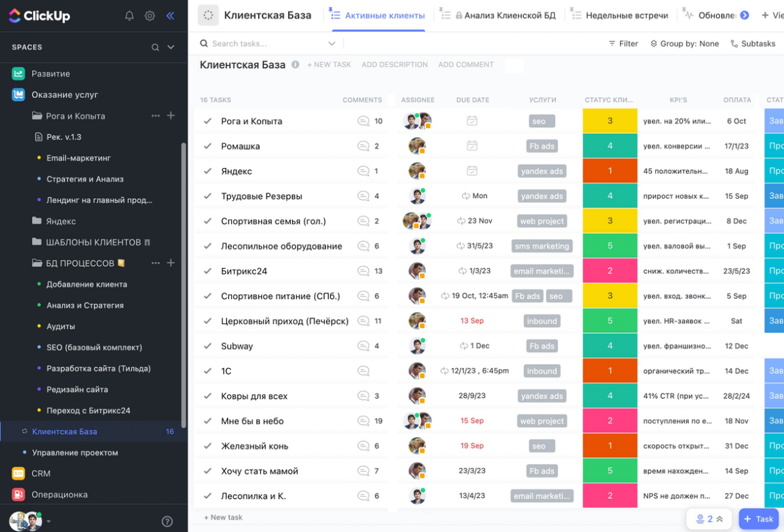Image resolution: width=784 pixels, height=532 pixels.
Task: Mark Трудовые Резервы task complete
Action: click(x=207, y=196)
